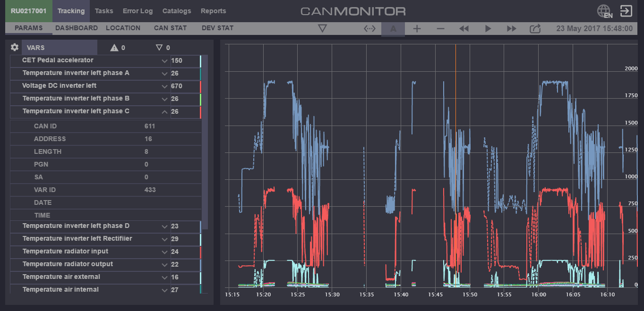Image resolution: width=644 pixels, height=311 pixels.
Task: Click the logout icon
Action: pyautogui.click(x=627, y=11)
